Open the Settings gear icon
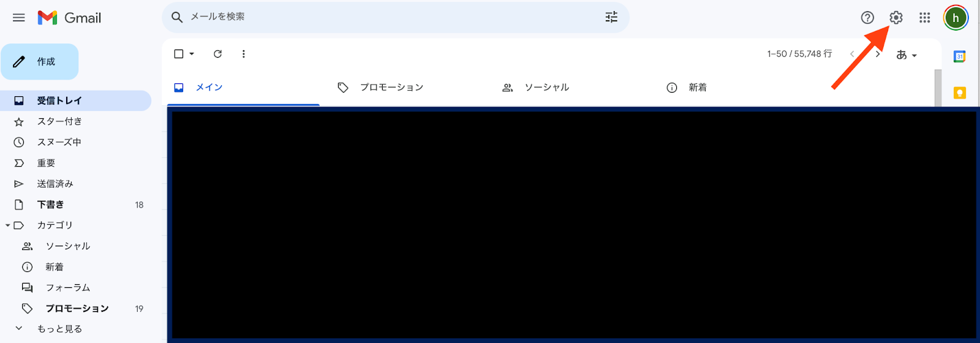The image size is (980, 343). point(896,18)
